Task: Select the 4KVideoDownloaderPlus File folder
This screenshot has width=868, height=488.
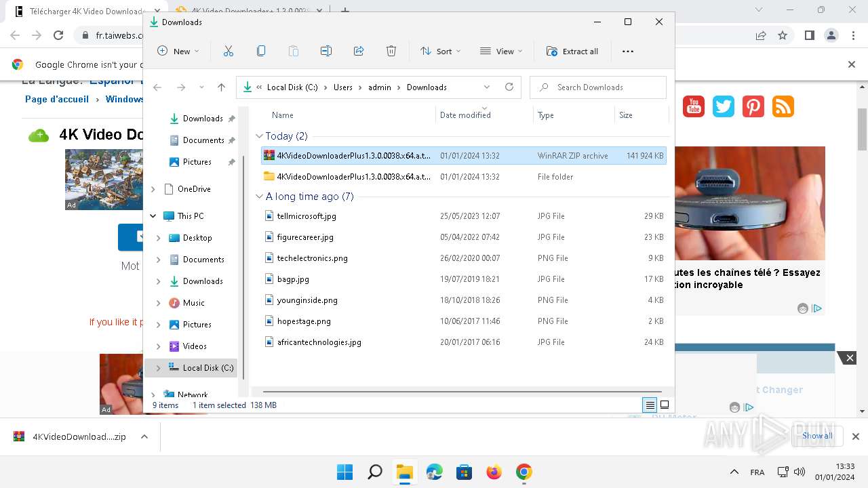Action: tap(463, 177)
